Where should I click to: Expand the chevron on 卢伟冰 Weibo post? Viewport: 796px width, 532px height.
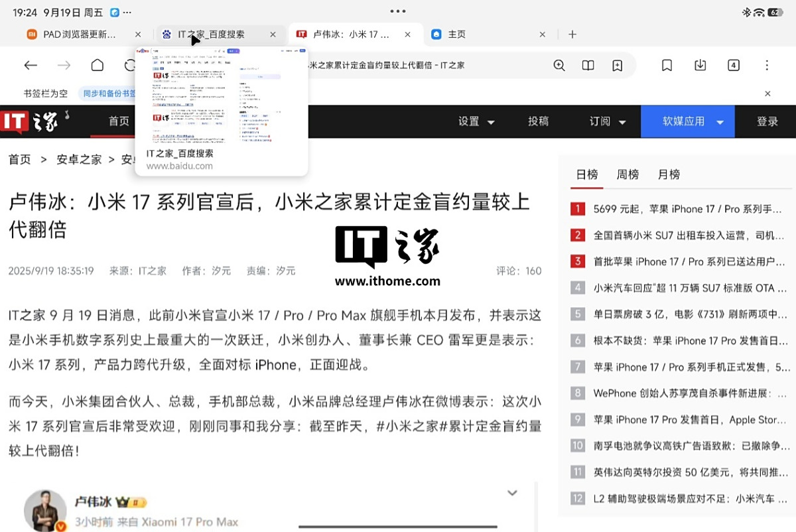coord(512,493)
